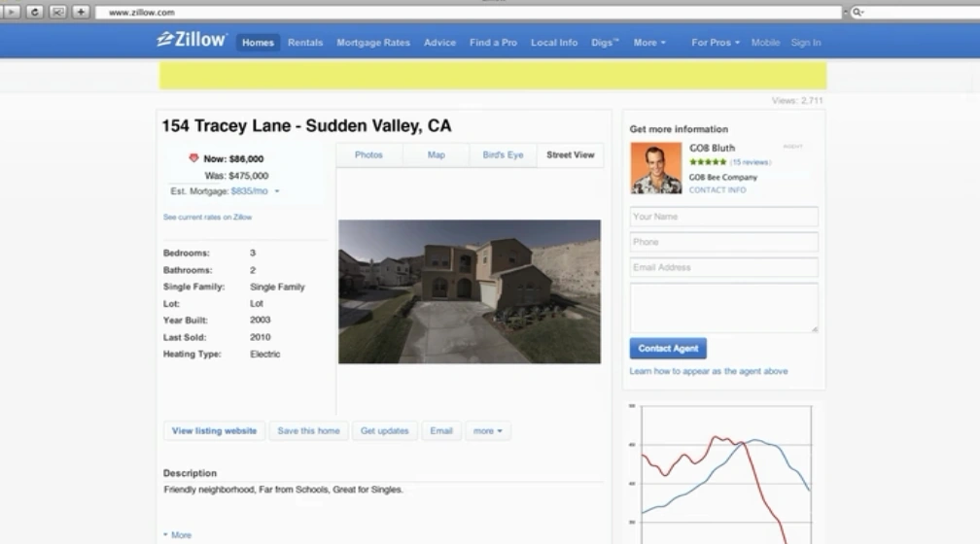Click the red price-cut tag icon
Viewport: 980px width, 544px height.
coord(193,158)
